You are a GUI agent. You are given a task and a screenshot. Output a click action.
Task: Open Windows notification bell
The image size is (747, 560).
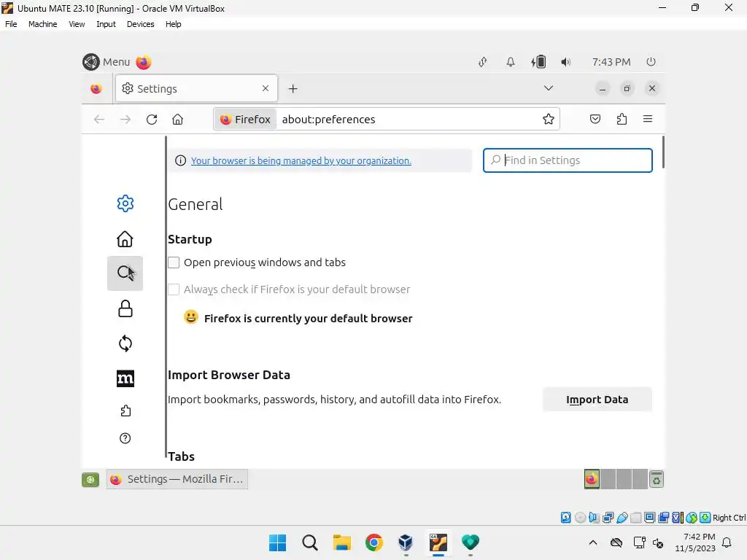click(727, 542)
